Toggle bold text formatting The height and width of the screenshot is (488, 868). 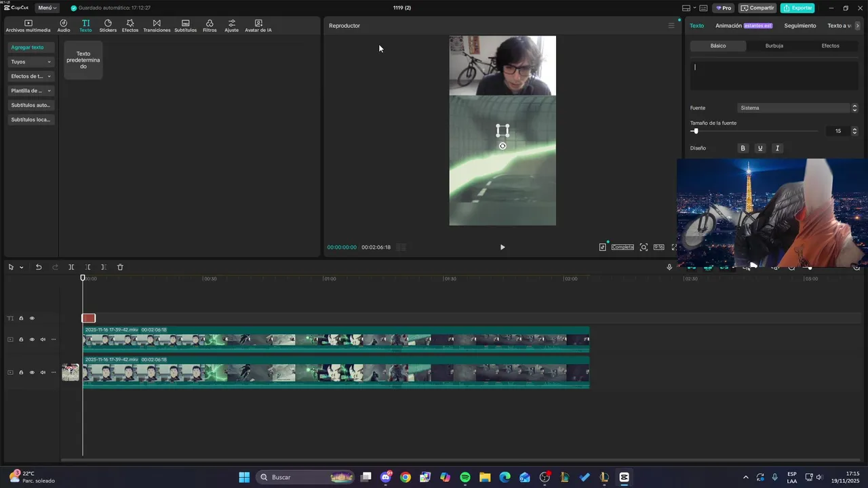[743, 148]
